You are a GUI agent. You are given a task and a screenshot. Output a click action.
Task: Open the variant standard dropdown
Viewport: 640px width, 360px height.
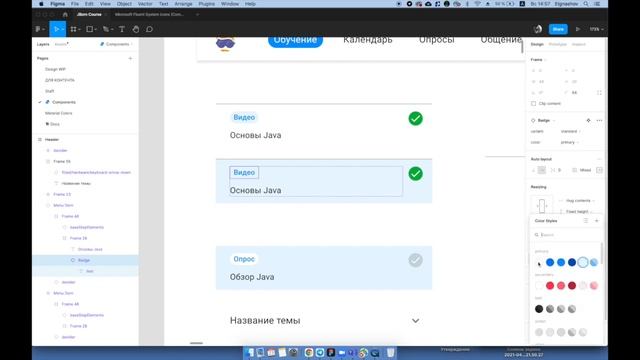pyautogui.click(x=571, y=131)
